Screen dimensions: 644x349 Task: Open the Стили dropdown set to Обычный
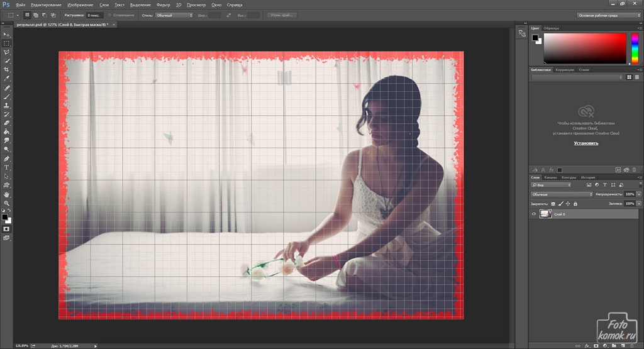tap(174, 14)
